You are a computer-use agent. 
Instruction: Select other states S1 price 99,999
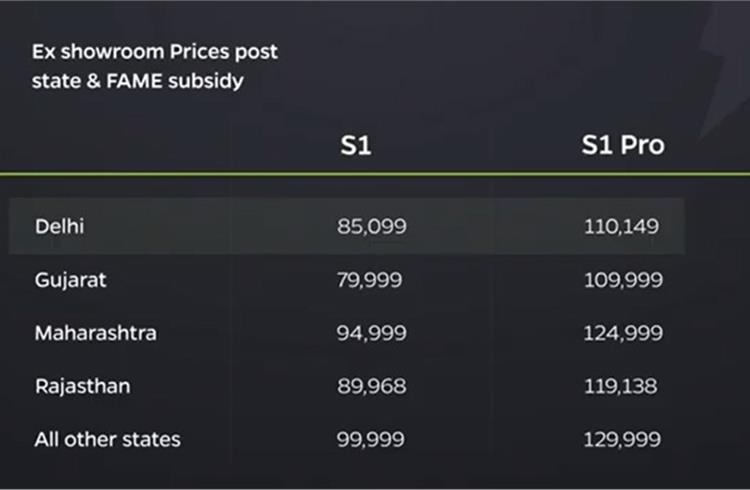pyautogui.click(x=370, y=439)
